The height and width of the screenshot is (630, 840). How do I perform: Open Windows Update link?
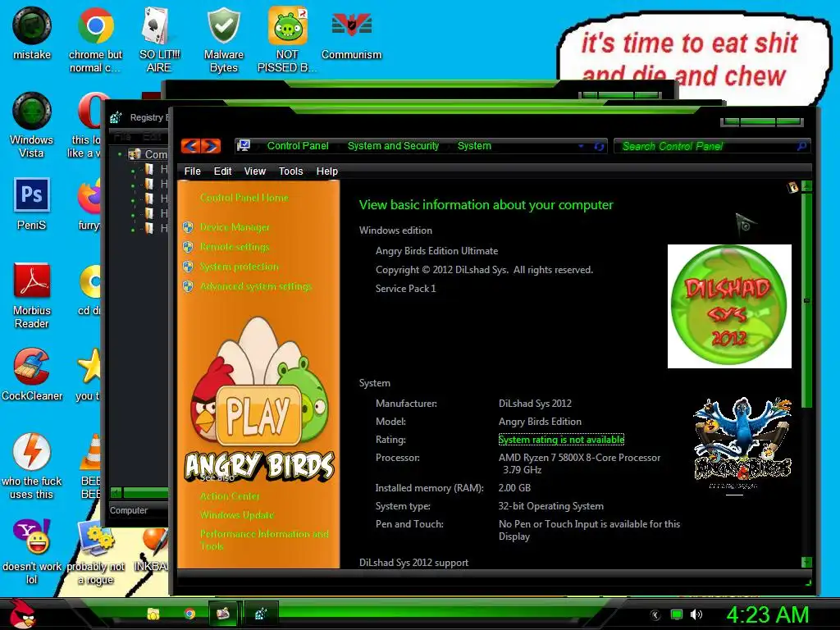[237, 515]
